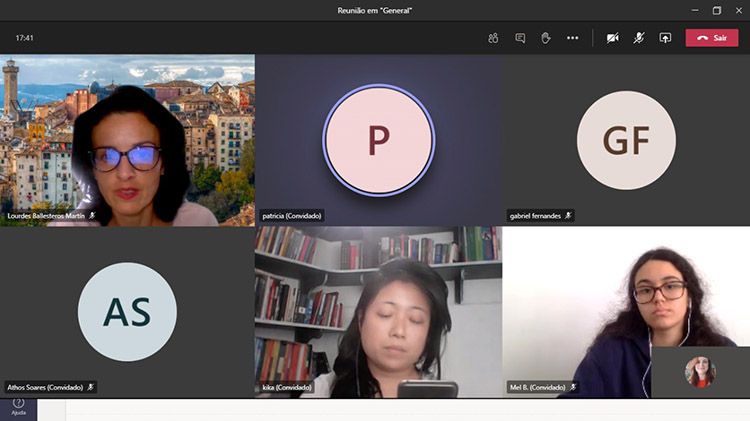
Task: Click muted mic icon beside Athos Soares
Action: coord(90,388)
